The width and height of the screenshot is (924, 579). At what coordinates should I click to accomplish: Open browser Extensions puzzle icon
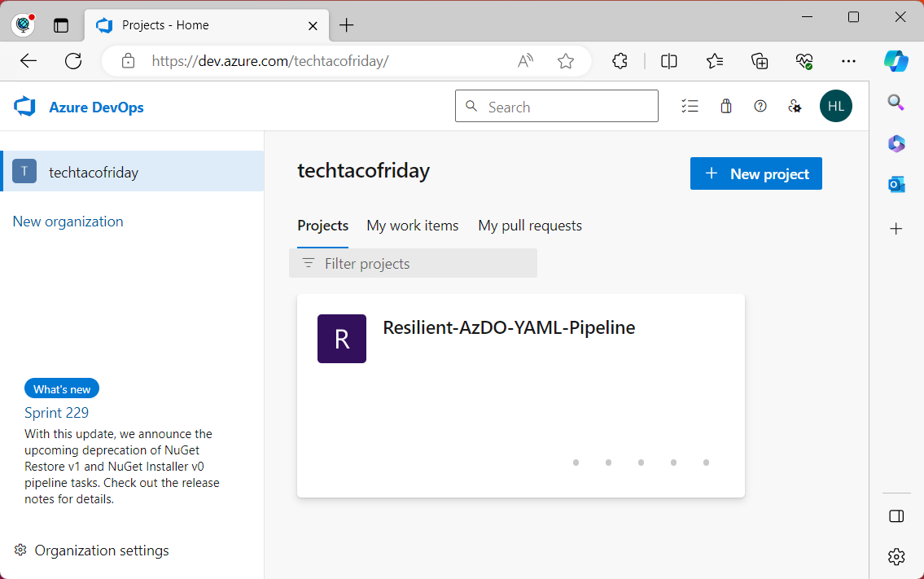[x=620, y=61]
